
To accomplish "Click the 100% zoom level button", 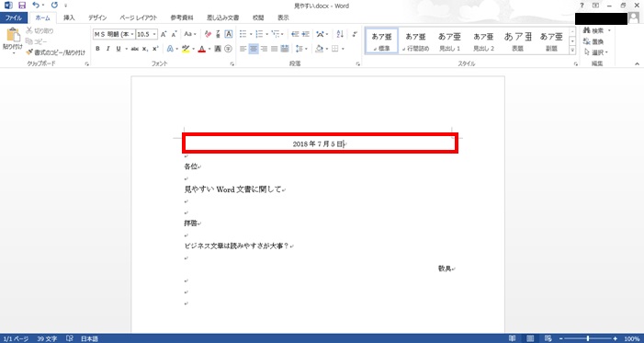I will point(632,339).
